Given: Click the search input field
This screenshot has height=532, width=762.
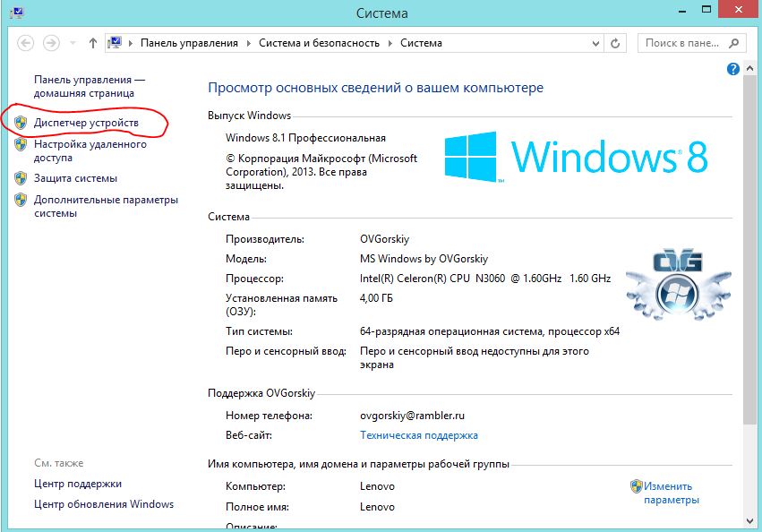Looking at the screenshot, I should pyautogui.click(x=685, y=42).
